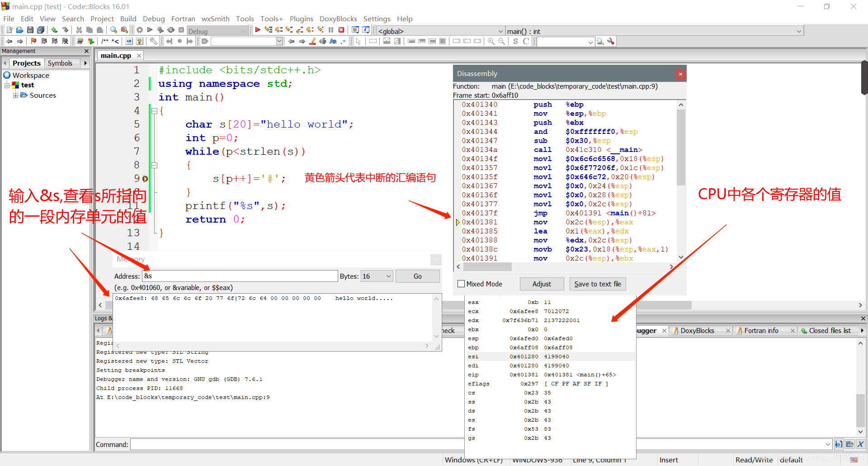Click the breakpoint marker on line 9
This screenshot has height=466, width=868.
[x=145, y=179]
